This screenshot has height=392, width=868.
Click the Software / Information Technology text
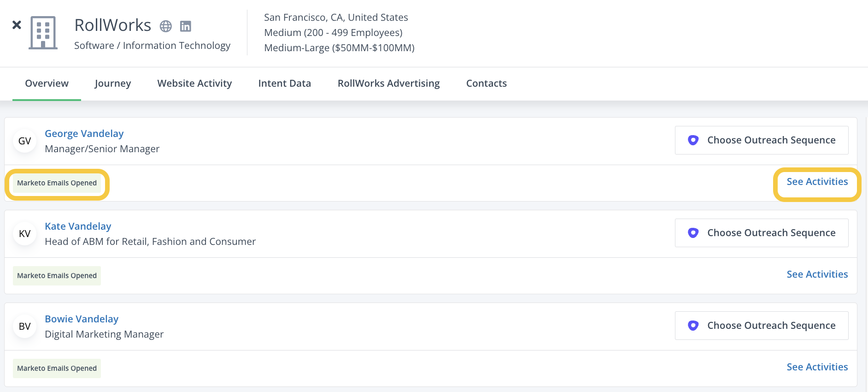[x=152, y=46]
